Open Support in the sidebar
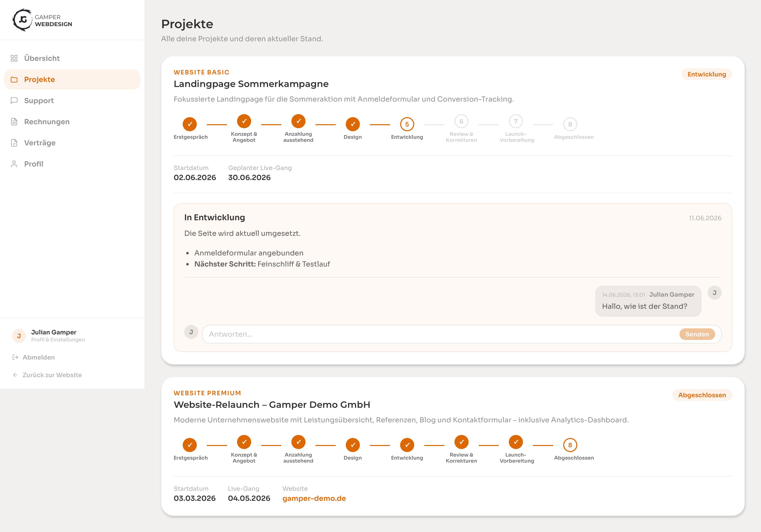 72,101
